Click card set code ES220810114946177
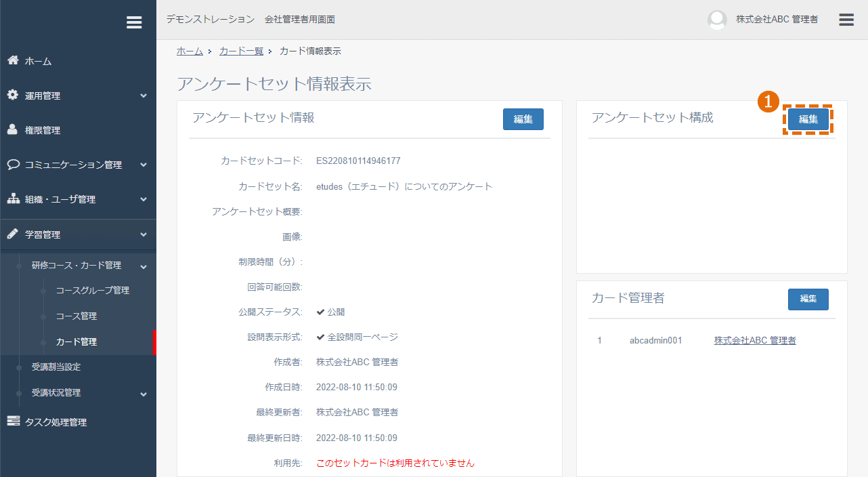 pyautogui.click(x=358, y=161)
